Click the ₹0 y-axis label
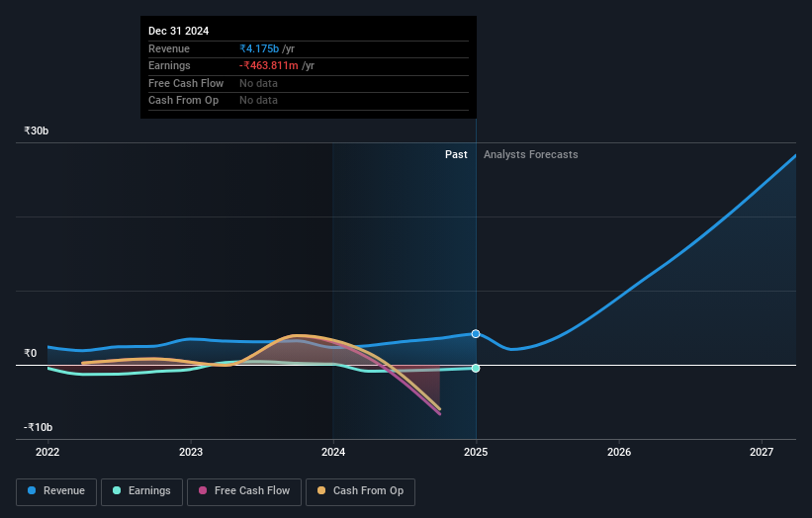This screenshot has height=518, width=812. [31, 353]
